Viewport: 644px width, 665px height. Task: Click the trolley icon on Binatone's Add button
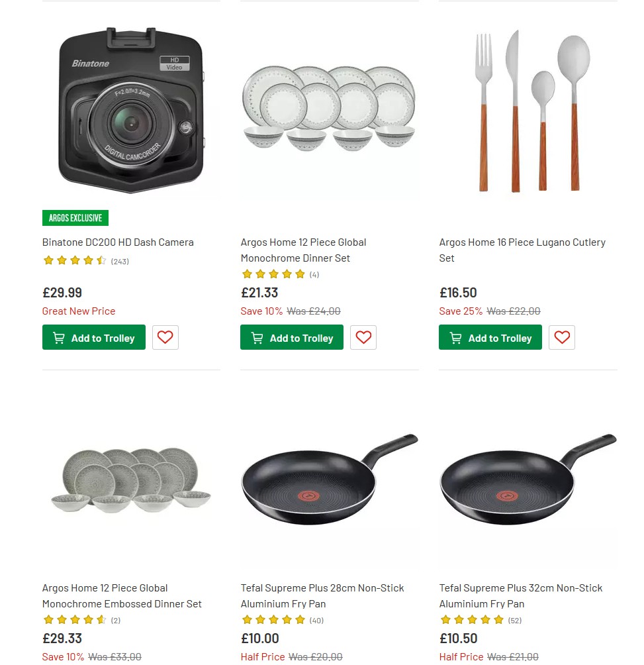[58, 337]
